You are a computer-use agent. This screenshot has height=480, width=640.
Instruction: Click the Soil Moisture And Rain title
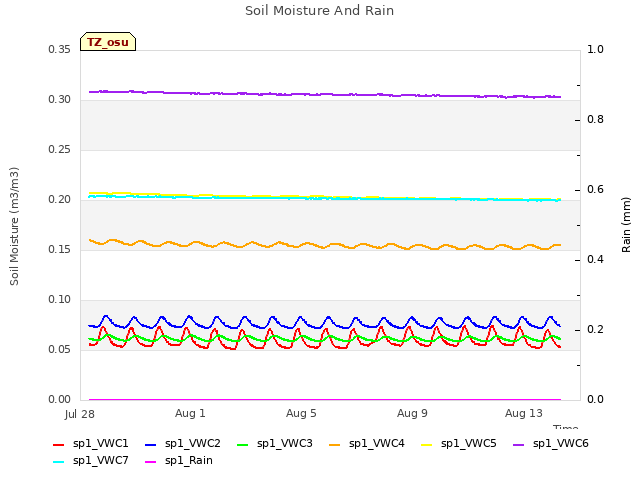[320, 11]
